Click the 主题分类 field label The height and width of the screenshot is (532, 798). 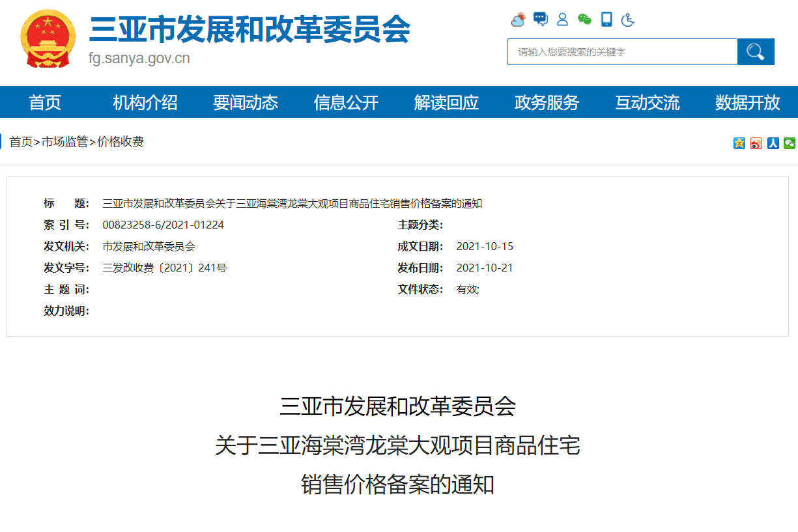tap(421, 225)
